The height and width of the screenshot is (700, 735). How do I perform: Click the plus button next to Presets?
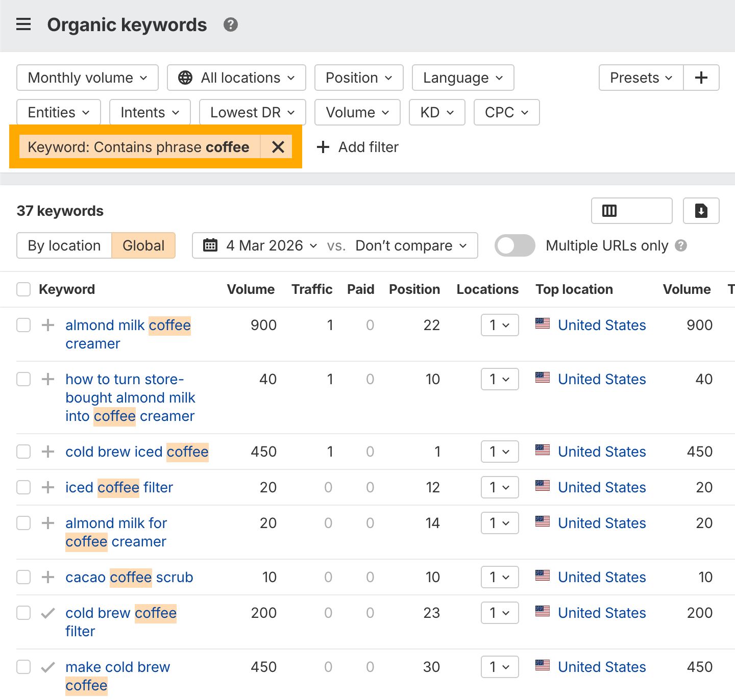coord(701,78)
